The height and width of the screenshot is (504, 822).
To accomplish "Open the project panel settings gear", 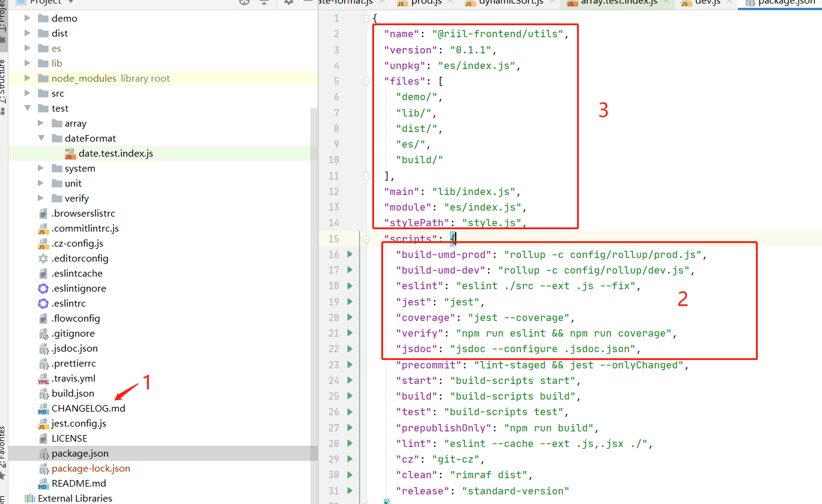I will click(289, 2).
